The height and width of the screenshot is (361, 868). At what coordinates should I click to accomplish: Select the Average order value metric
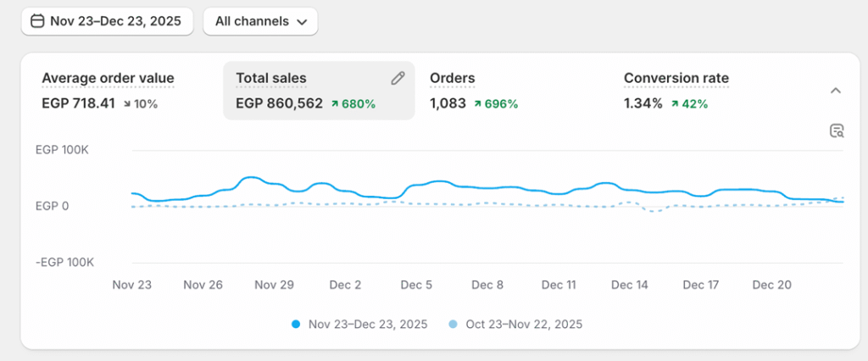(108, 79)
